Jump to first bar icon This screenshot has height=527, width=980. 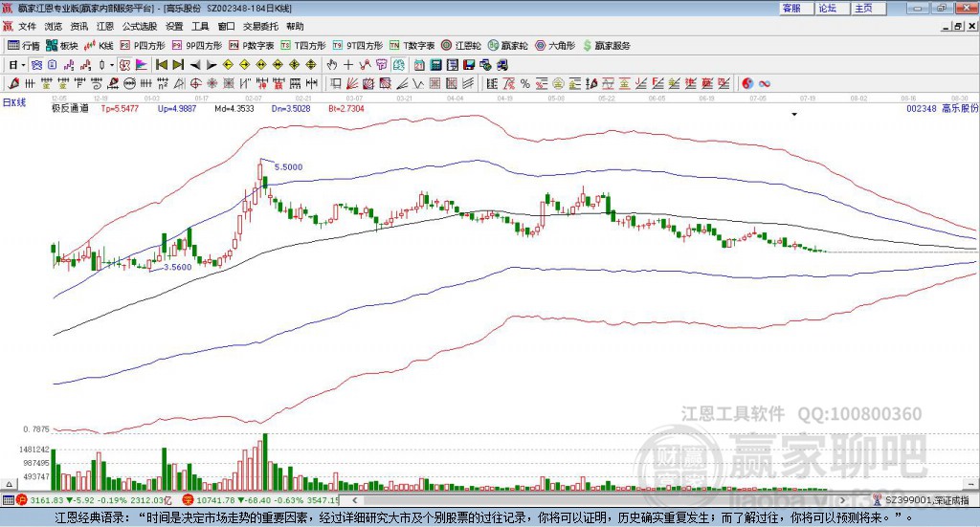coord(161,65)
